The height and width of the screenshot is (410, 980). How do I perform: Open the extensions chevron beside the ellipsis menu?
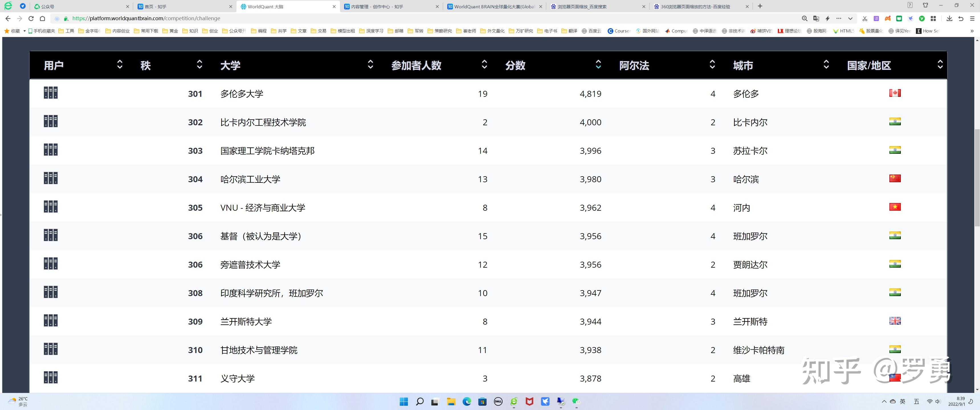(x=850, y=18)
